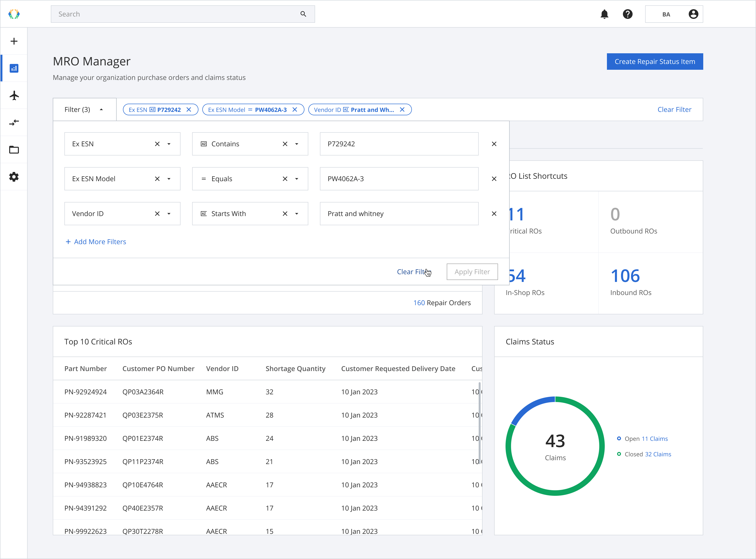Select part number PN-92924924

coord(85,392)
